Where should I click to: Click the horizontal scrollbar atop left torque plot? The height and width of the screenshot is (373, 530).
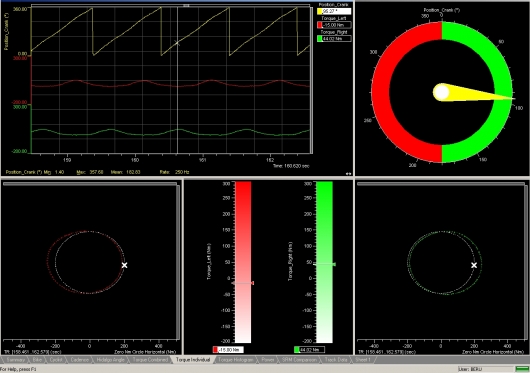(x=90, y=184)
